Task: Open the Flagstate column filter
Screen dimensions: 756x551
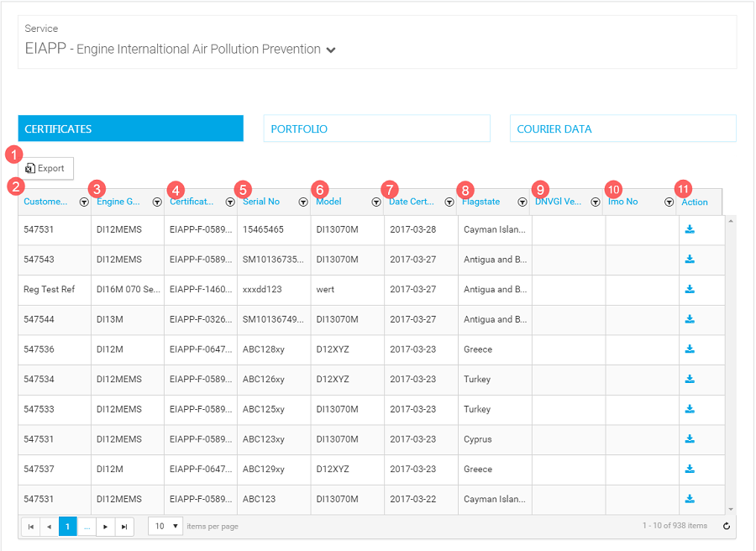Action: tap(522, 202)
